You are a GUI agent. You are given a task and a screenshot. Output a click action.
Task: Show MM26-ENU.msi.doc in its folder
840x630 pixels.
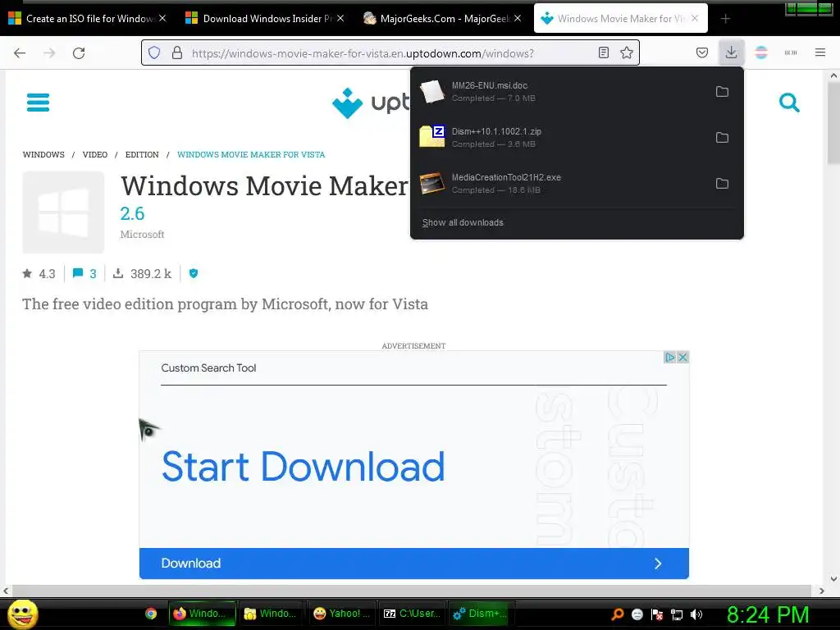(722, 92)
